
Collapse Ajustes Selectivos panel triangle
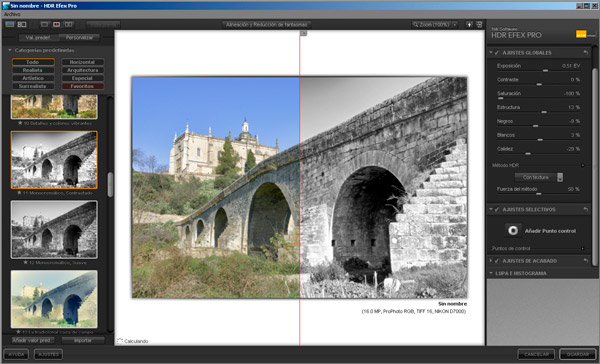(x=491, y=209)
